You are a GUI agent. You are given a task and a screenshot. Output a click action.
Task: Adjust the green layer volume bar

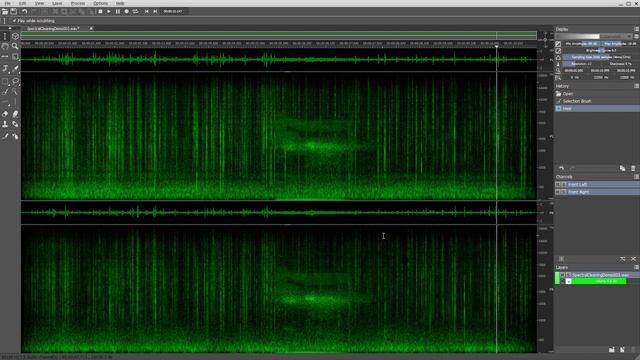tap(599, 281)
